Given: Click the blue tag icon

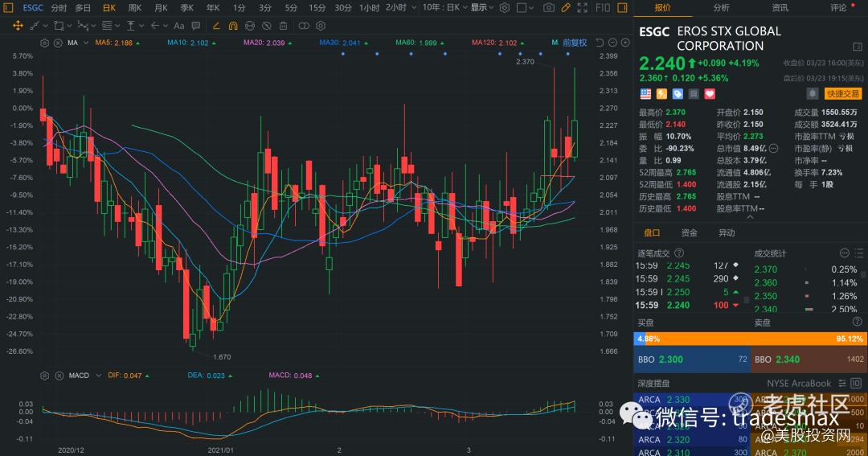Looking at the screenshot, I should coord(678,93).
